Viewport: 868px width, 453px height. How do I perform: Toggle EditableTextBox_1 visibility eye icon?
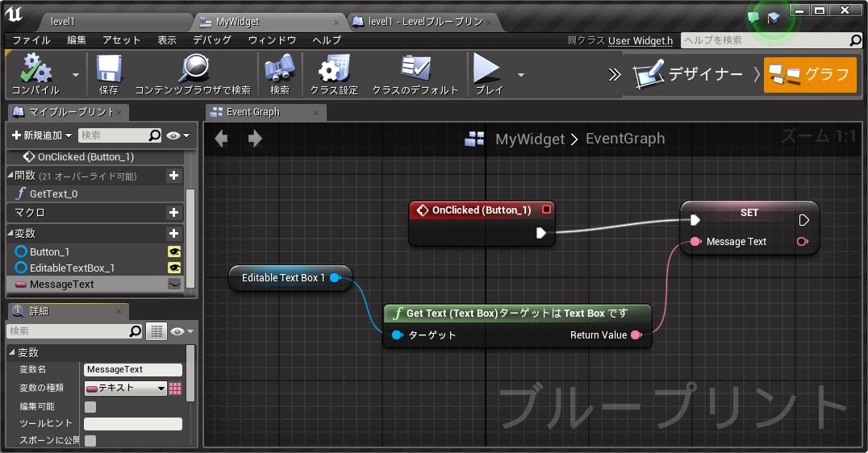173,268
